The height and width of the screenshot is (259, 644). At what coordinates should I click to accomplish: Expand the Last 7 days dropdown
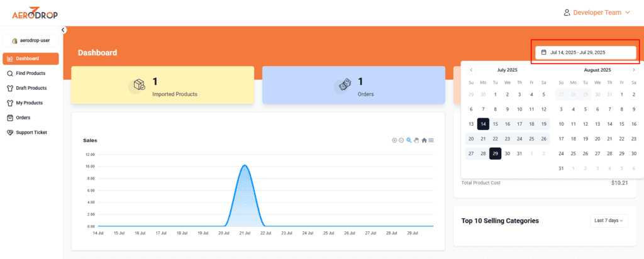click(609, 221)
